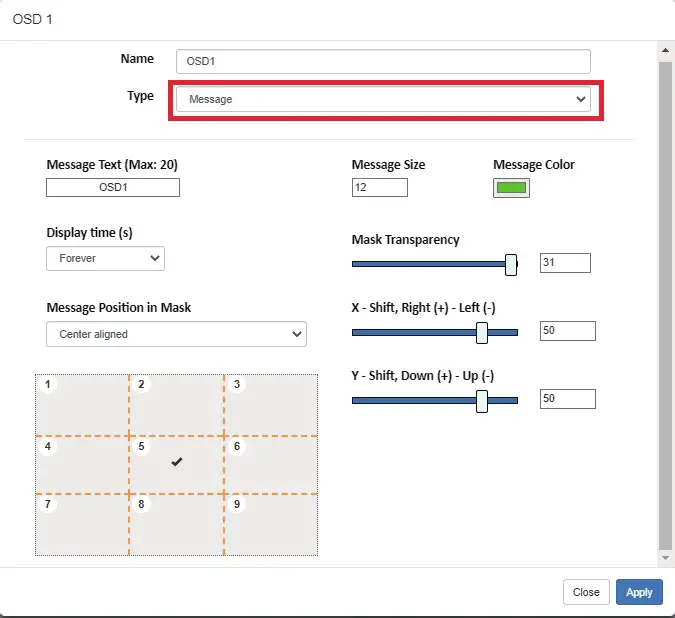This screenshot has width=675, height=618.
Task: Select grid position 1 in the mask
Action: click(82, 405)
